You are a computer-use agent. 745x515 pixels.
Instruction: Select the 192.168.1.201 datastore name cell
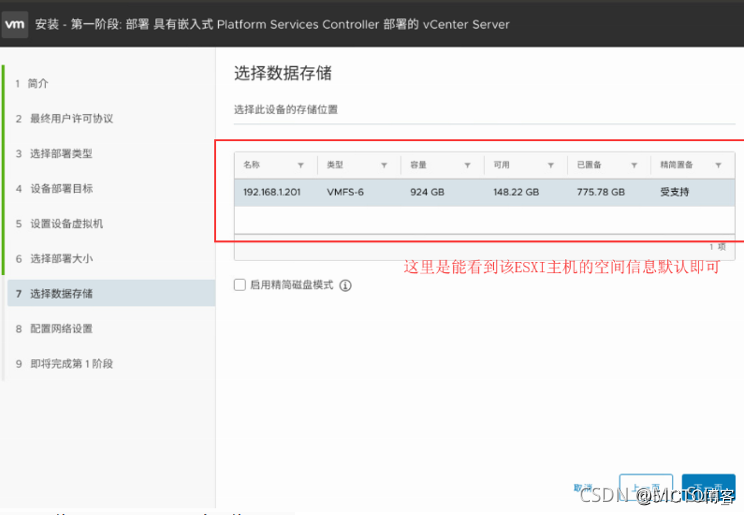point(272,192)
